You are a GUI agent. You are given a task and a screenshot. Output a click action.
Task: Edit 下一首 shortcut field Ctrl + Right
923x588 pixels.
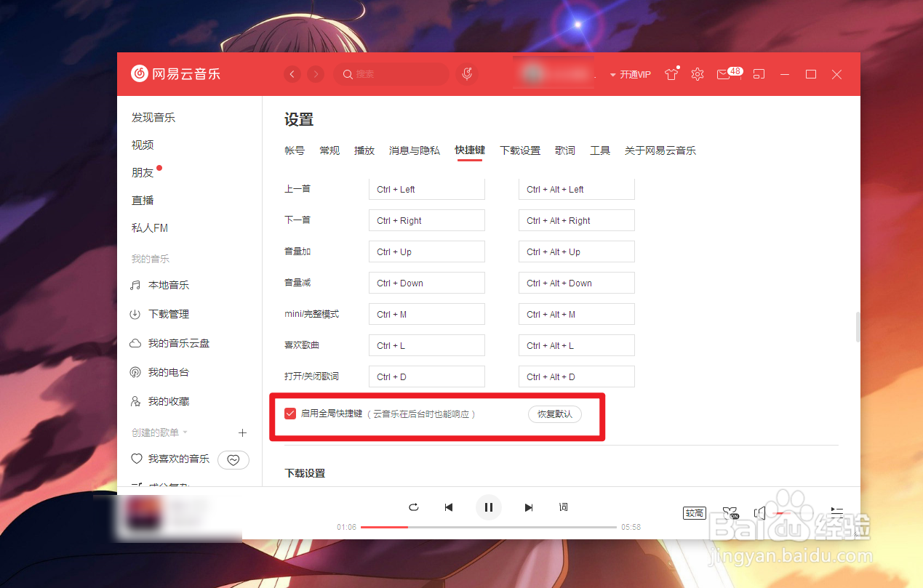tap(427, 220)
